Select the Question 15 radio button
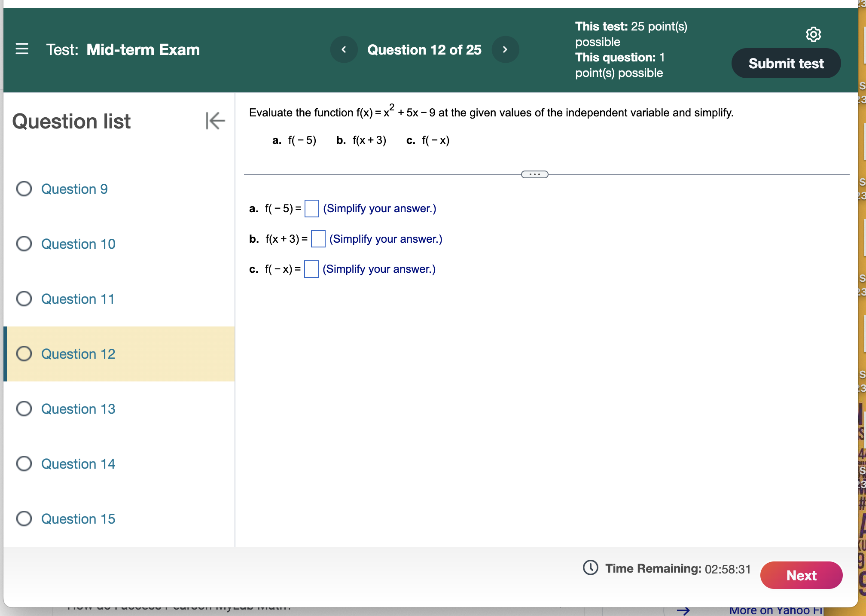866x616 pixels. coord(24,518)
